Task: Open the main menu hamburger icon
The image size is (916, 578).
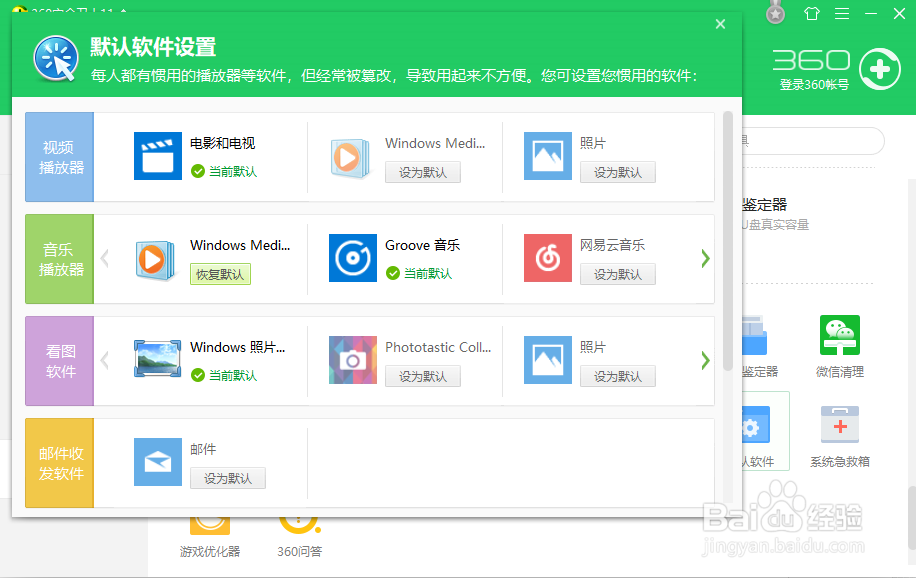Action: 842,13
